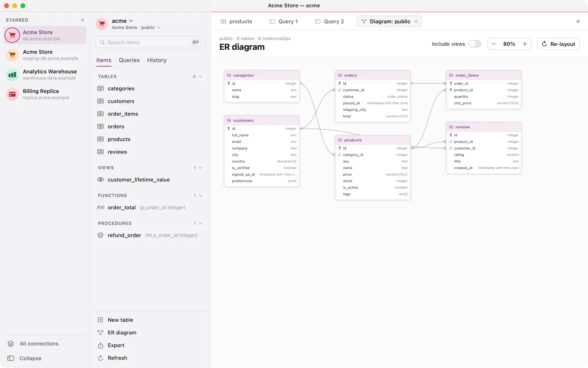Viewport: 588px width, 368px height.
Task: Open the refund_order procedure gear icon
Action: [x=100, y=235]
